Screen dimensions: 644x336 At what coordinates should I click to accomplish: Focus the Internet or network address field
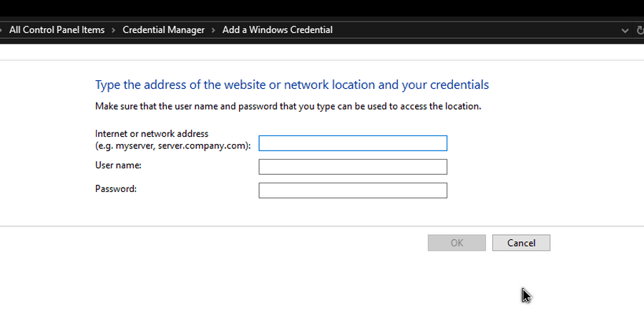tap(352, 143)
